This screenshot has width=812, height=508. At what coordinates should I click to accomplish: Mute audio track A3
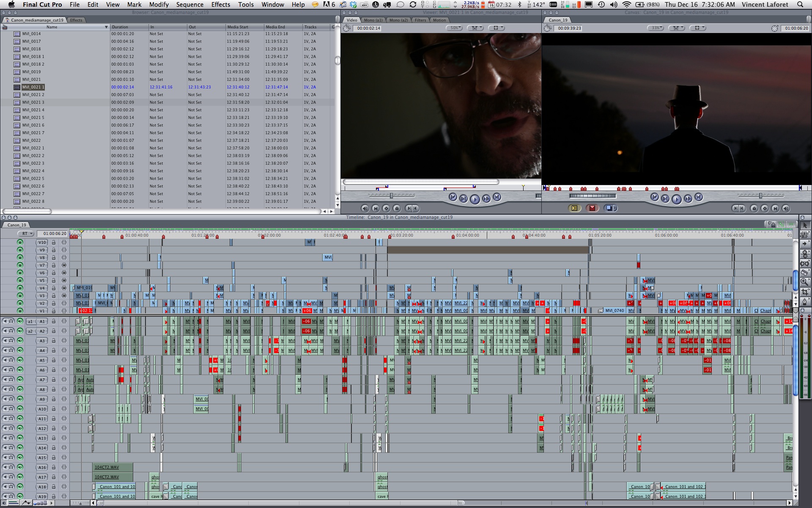click(x=5, y=341)
